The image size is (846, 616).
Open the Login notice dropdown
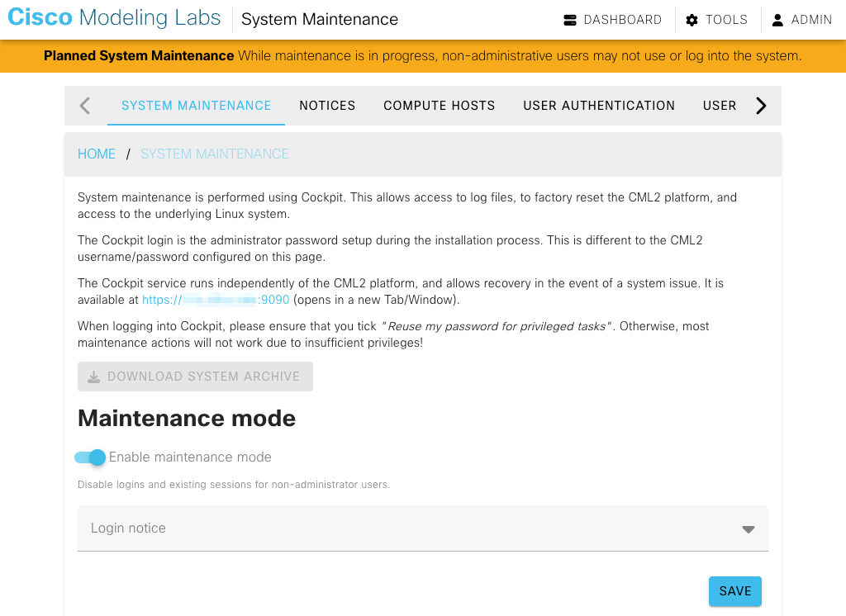tap(422, 528)
